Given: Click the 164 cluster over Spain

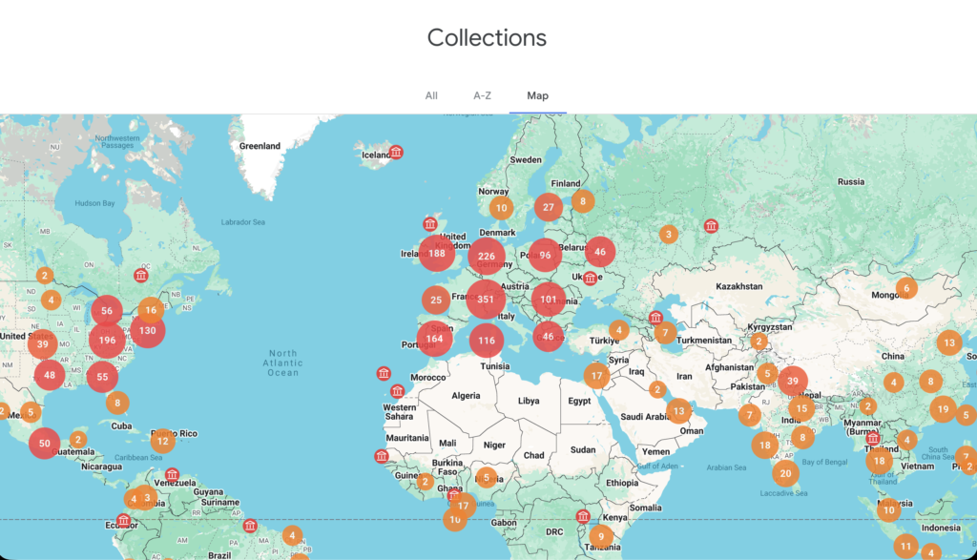Looking at the screenshot, I should [435, 339].
